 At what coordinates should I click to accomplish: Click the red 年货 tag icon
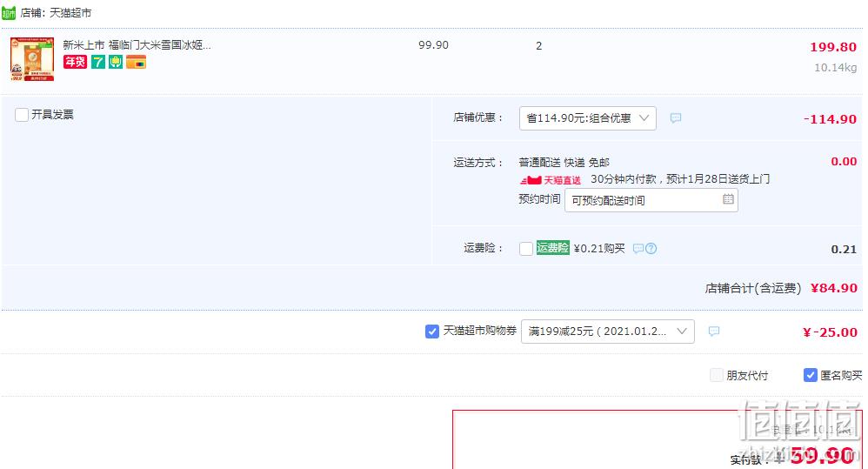click(x=75, y=62)
